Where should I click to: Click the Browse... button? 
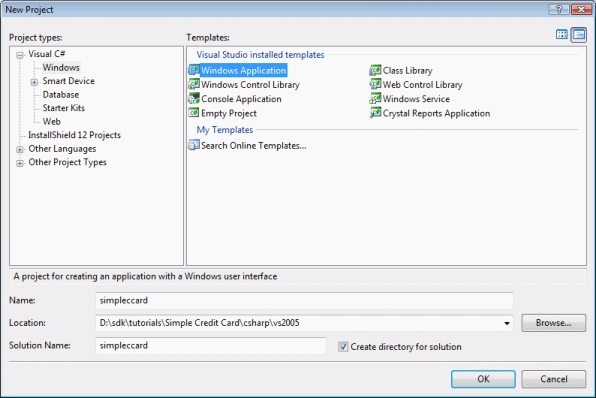point(553,323)
